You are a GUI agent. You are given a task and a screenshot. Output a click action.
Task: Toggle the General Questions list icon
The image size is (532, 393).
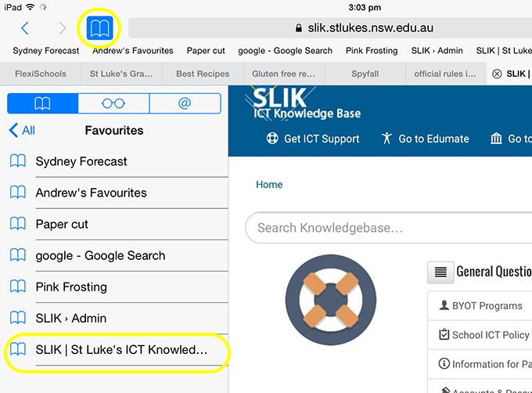point(440,272)
